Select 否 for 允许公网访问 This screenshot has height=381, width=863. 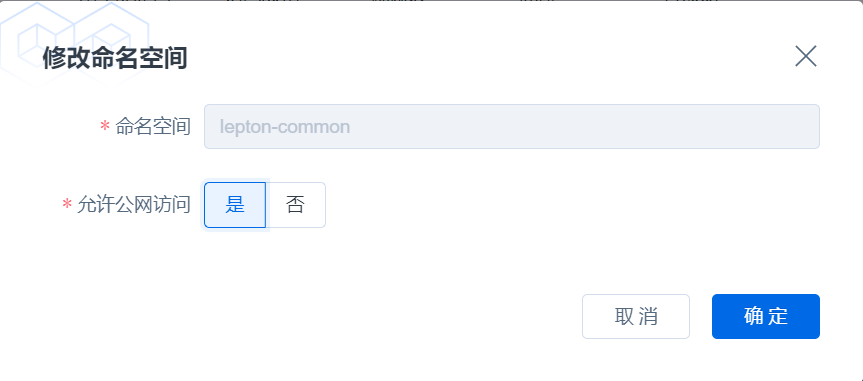[x=296, y=205]
